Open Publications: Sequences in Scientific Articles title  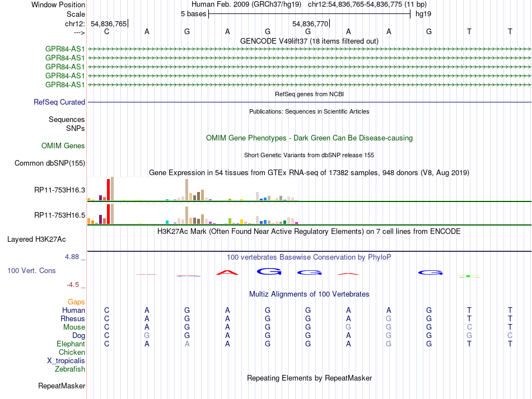tap(309, 111)
